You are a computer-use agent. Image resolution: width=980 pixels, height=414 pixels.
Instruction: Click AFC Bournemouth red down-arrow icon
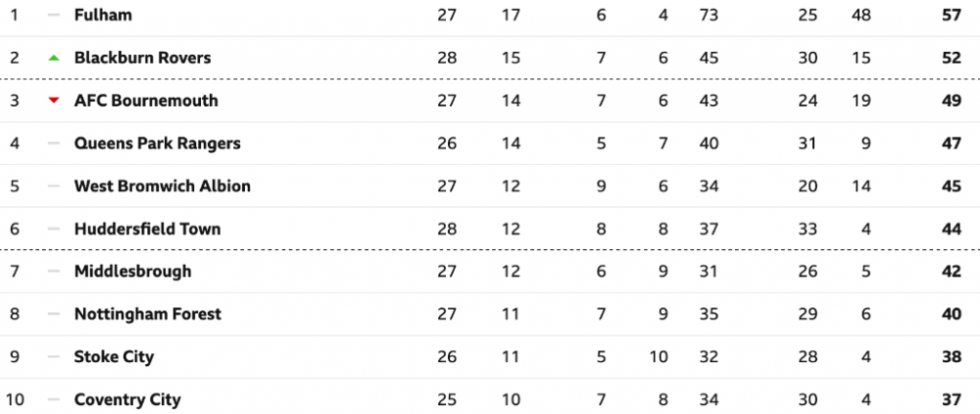click(54, 101)
